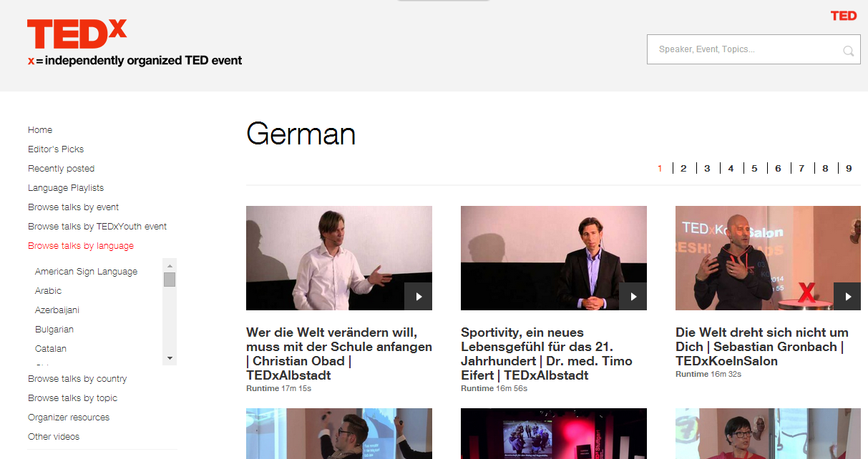Screen dimensions: 868x459
Task: Expand Browse talks by country
Action: coord(77,379)
